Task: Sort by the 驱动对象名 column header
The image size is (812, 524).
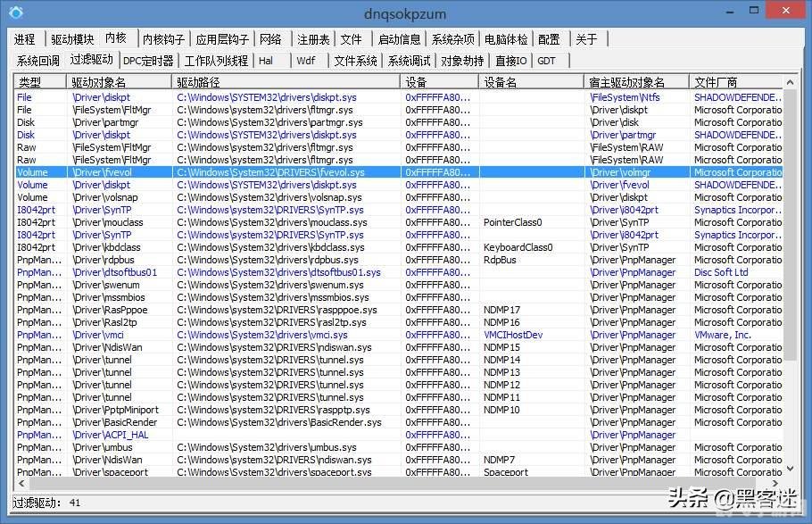Action: coord(119,82)
